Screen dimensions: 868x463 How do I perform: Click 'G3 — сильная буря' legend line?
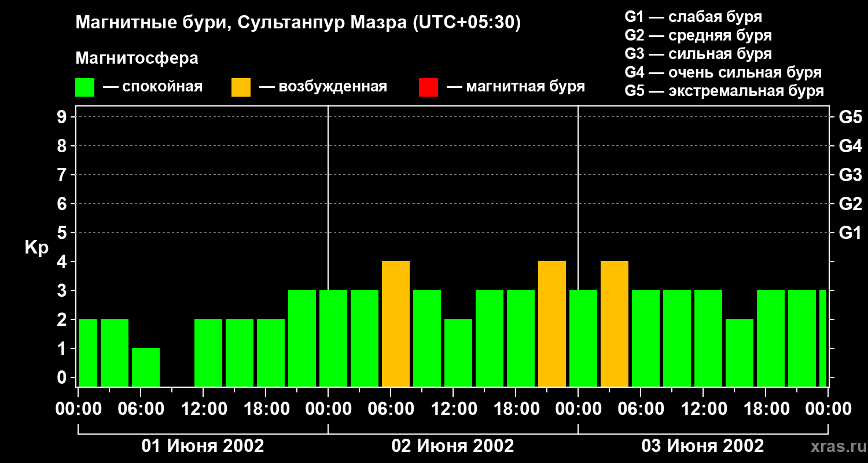tap(698, 54)
